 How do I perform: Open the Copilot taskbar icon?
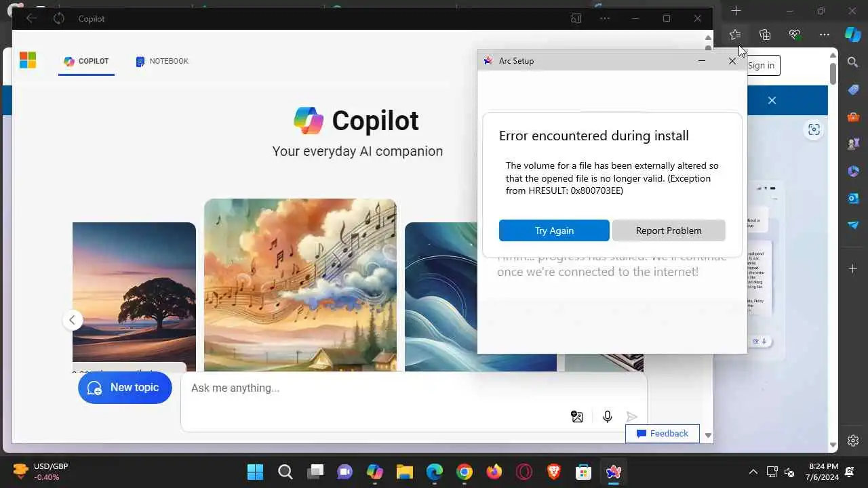[374, 472]
